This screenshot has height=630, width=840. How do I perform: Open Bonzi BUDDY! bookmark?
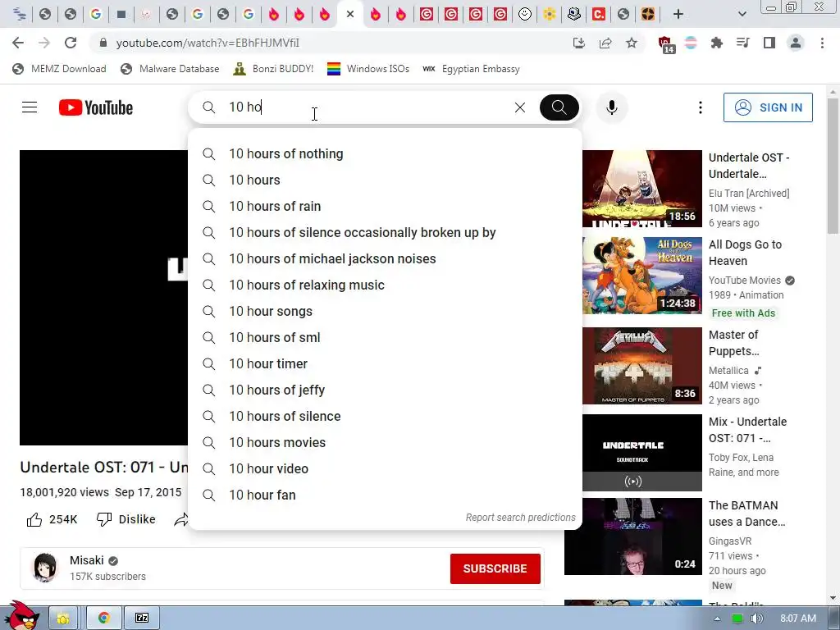tap(273, 69)
